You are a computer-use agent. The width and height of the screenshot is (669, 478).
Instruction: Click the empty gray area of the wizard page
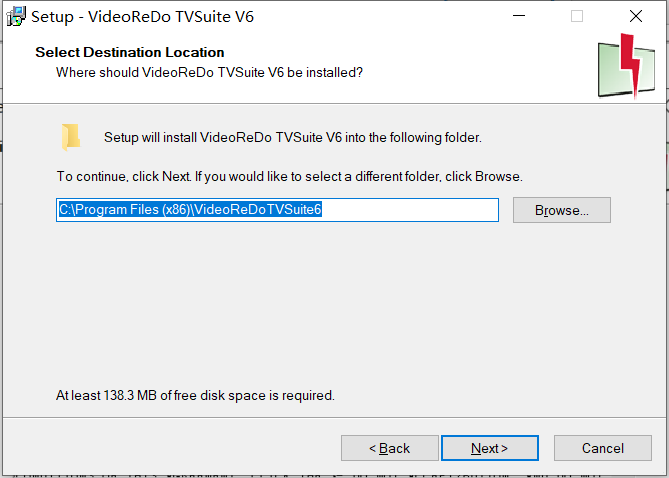[333, 307]
